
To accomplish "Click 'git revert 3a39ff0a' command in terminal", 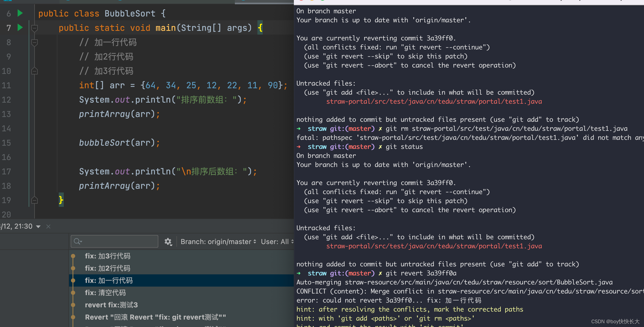I will tap(421, 273).
